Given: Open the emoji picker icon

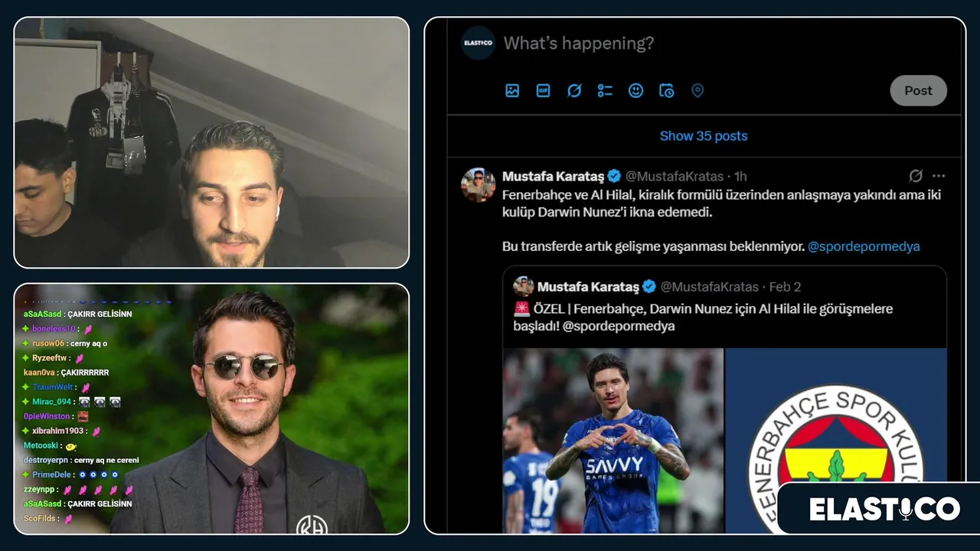Looking at the screenshot, I should click(635, 90).
